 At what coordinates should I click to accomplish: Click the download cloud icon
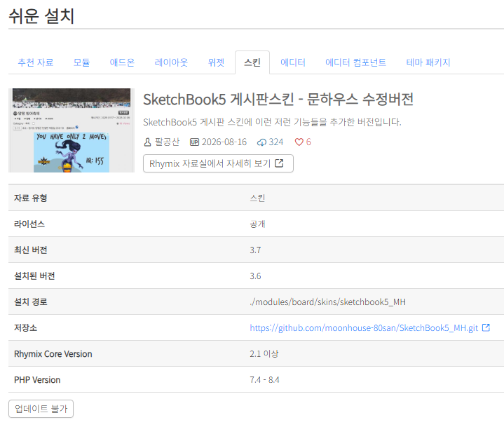pos(261,142)
